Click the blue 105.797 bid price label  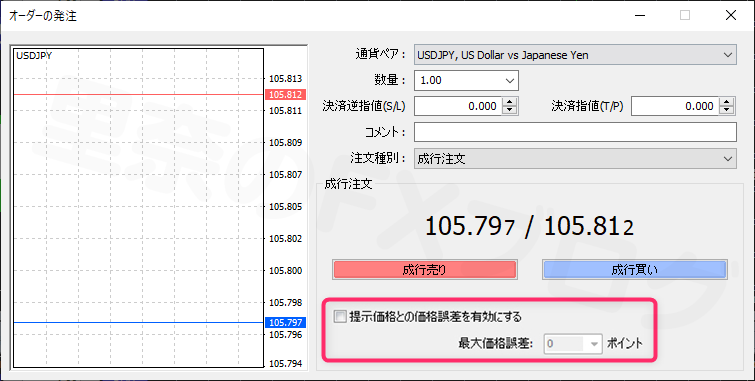pos(285,323)
